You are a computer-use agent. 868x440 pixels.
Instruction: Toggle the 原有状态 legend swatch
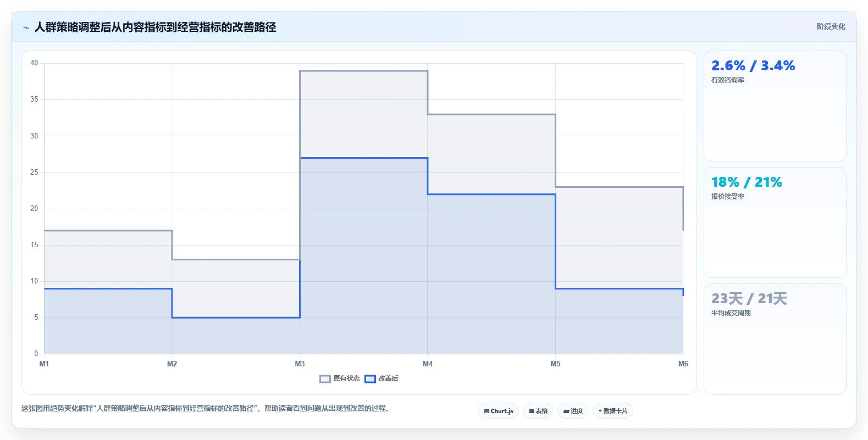325,378
